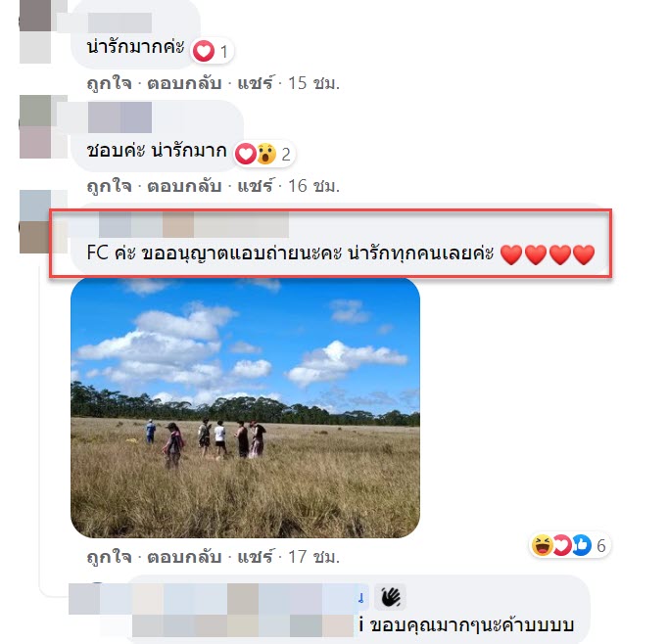
Task: Click ถูกใจ under the 16 ชม. comment
Action: coord(109,186)
